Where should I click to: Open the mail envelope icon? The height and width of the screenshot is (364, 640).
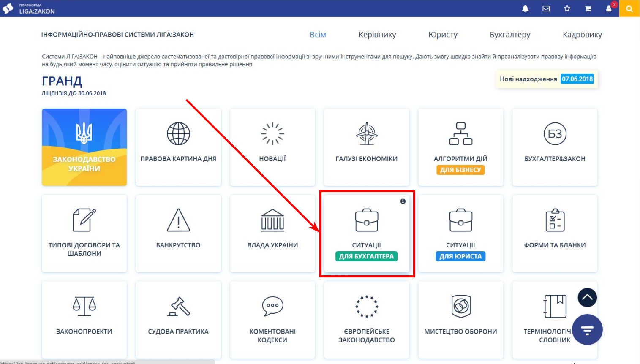(546, 8)
